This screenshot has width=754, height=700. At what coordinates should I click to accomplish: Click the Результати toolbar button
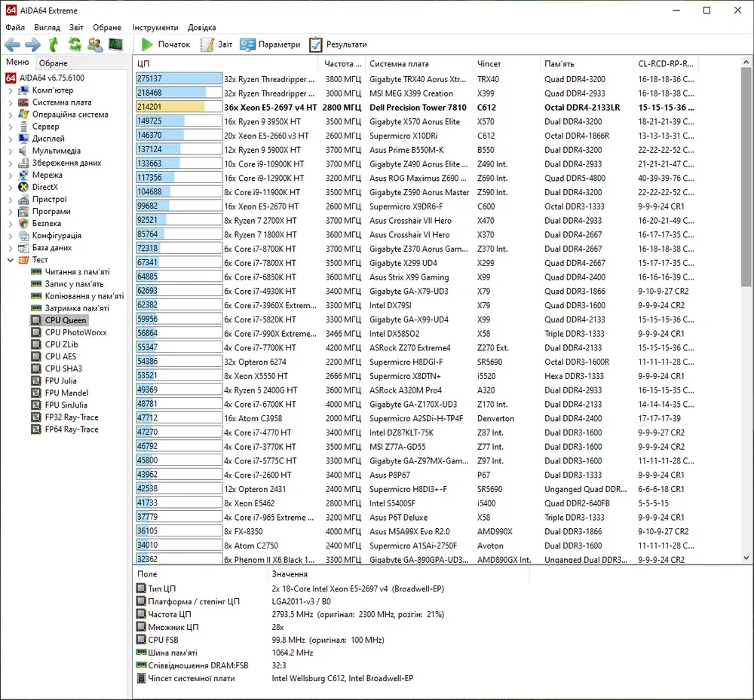(338, 44)
